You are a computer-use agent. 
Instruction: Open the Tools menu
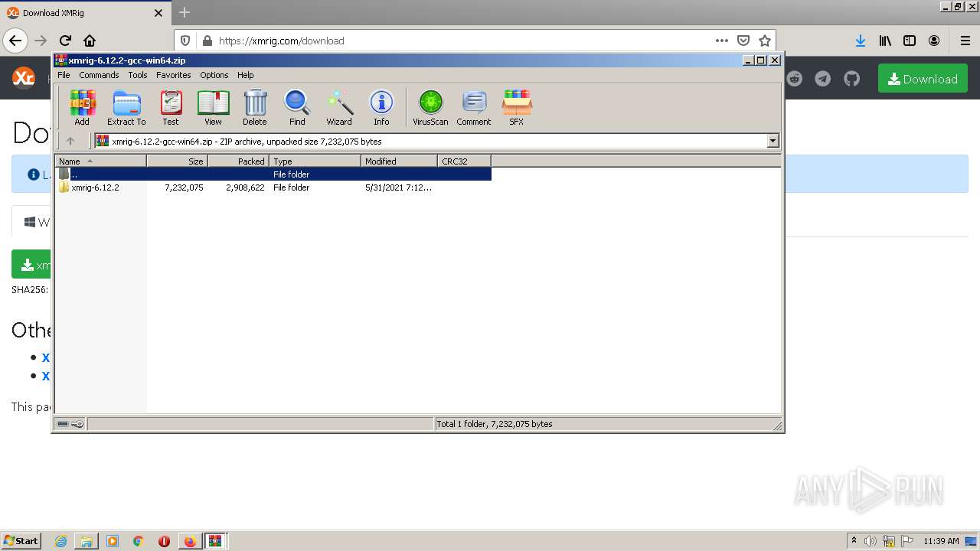(138, 75)
